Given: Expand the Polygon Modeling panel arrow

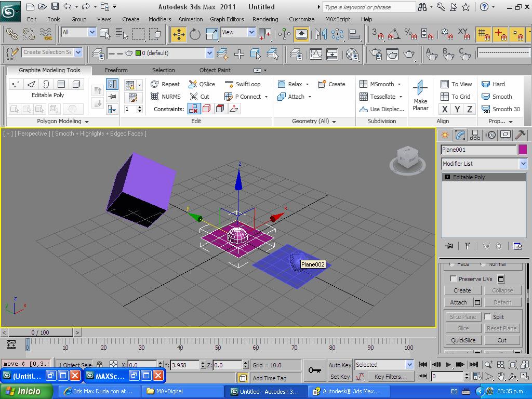Looking at the screenshot, I should click(87, 122).
